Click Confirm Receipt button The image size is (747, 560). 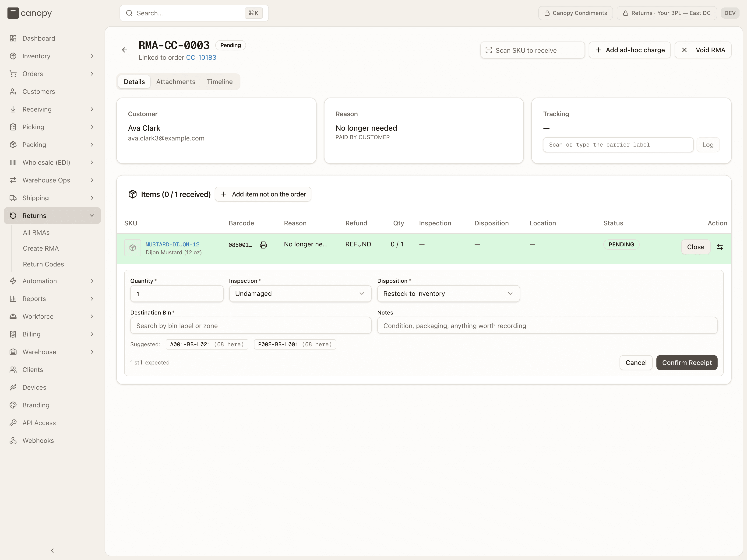[687, 363]
